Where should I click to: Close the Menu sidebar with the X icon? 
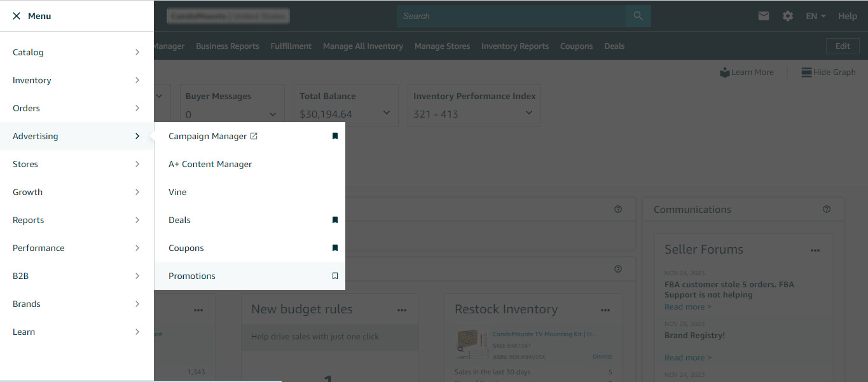coord(16,15)
